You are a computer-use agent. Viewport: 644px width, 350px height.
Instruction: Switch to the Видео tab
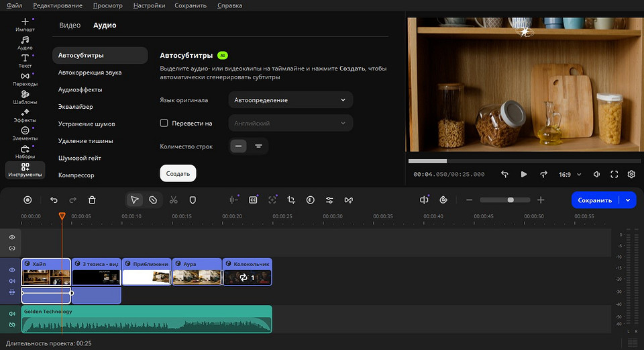point(70,25)
